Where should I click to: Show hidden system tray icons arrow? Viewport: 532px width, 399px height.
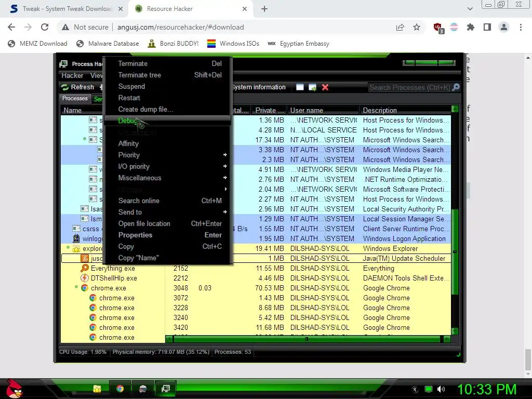[x=415, y=390]
